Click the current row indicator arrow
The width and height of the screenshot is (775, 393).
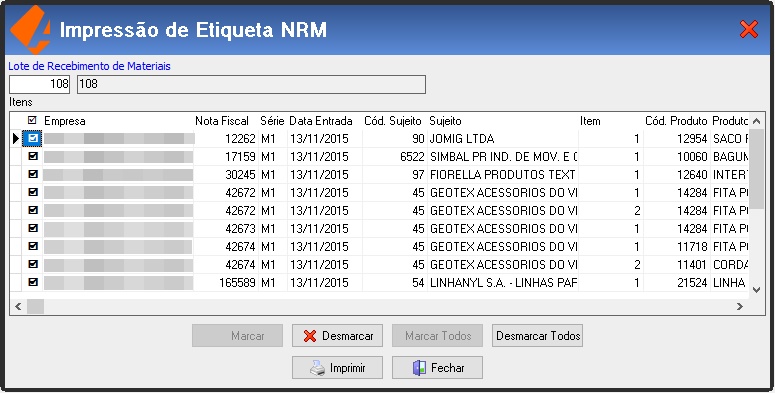point(16,139)
